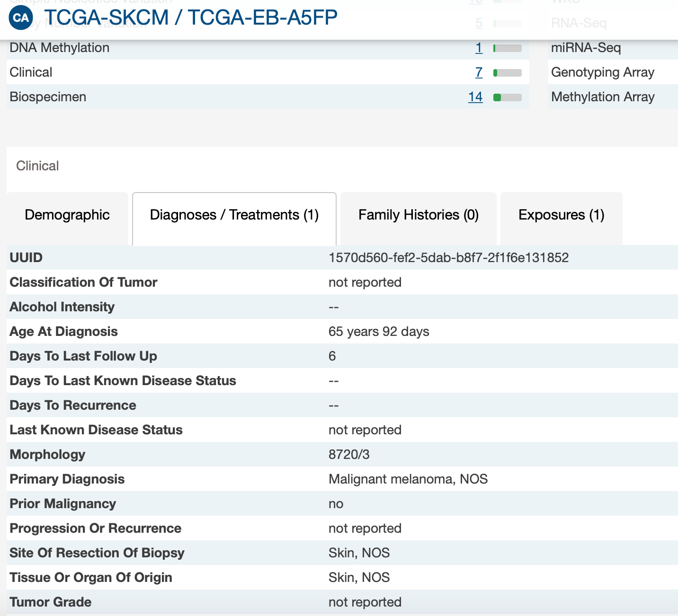Click the Days To Last Follow Up label

pyautogui.click(x=83, y=356)
